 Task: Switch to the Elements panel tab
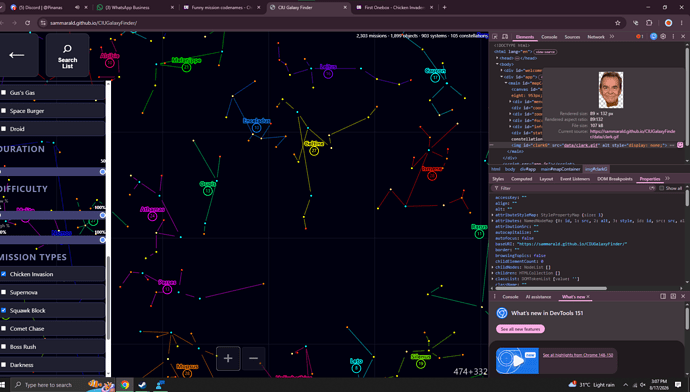(525, 37)
